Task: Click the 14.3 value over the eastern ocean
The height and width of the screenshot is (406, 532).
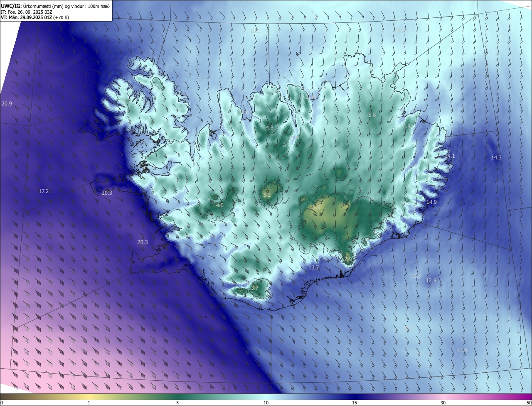Action: point(496,158)
